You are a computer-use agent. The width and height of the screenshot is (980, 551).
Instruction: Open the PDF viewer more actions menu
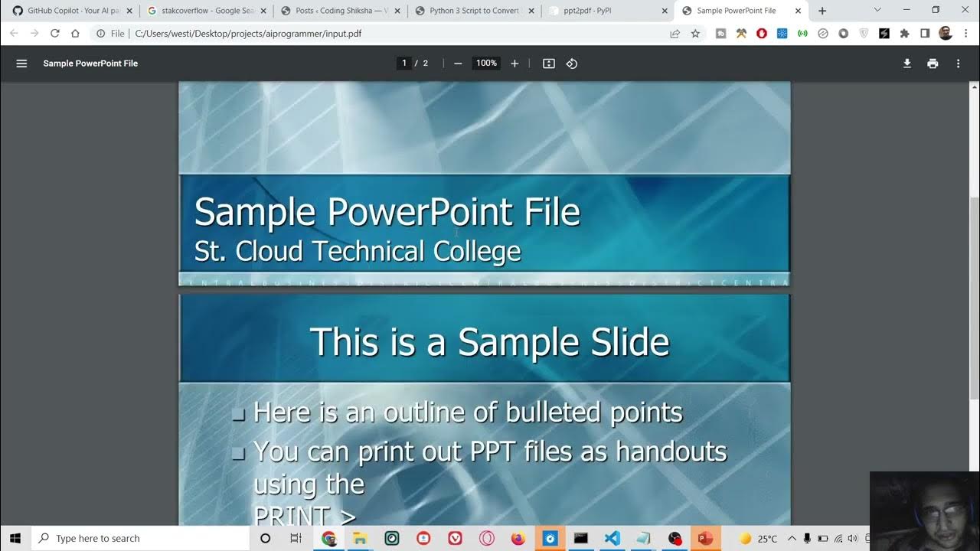pos(958,64)
